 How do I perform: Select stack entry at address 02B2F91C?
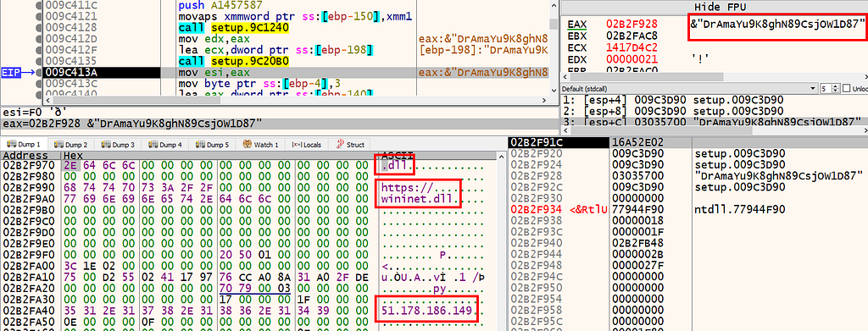pos(687,142)
